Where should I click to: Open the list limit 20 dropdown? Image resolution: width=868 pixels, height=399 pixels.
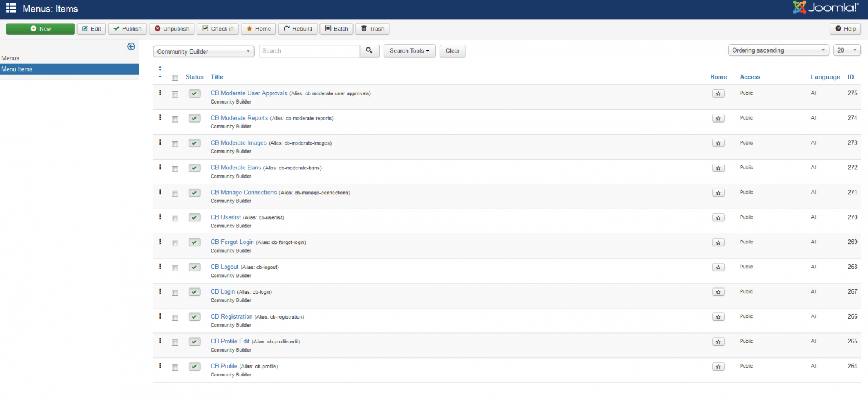pyautogui.click(x=847, y=50)
